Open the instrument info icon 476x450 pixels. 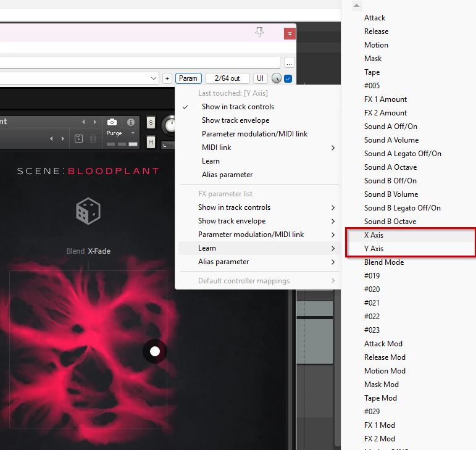tap(130, 122)
